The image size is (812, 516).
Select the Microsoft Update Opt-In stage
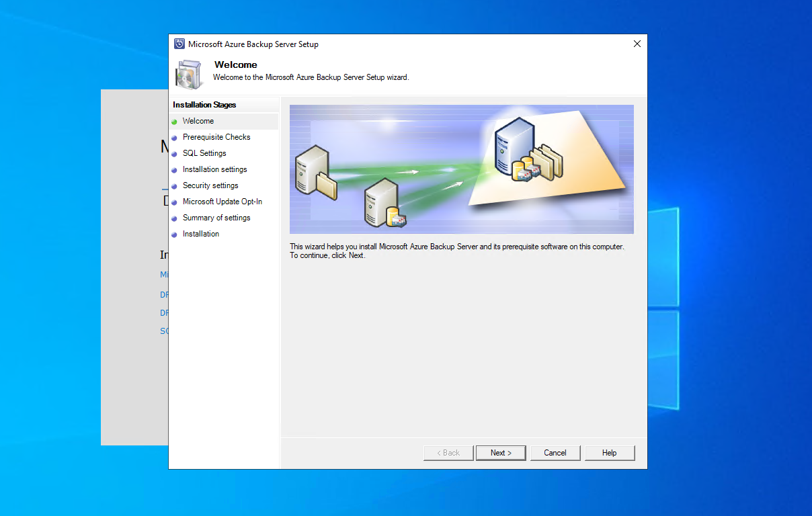point(224,202)
